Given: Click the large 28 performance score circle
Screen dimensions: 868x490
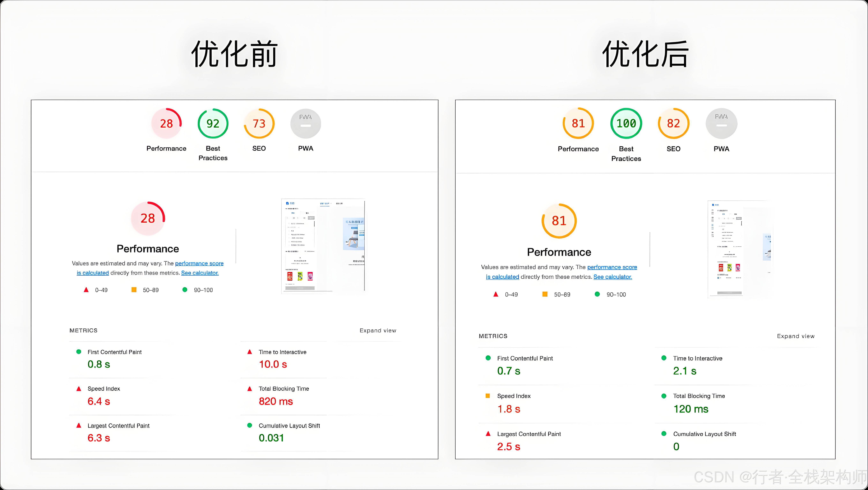Looking at the screenshot, I should 148,218.
